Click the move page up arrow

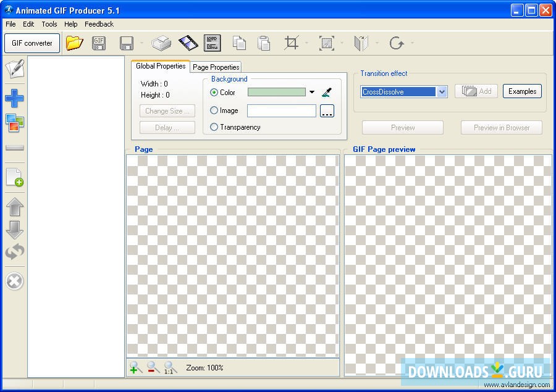pyautogui.click(x=15, y=207)
